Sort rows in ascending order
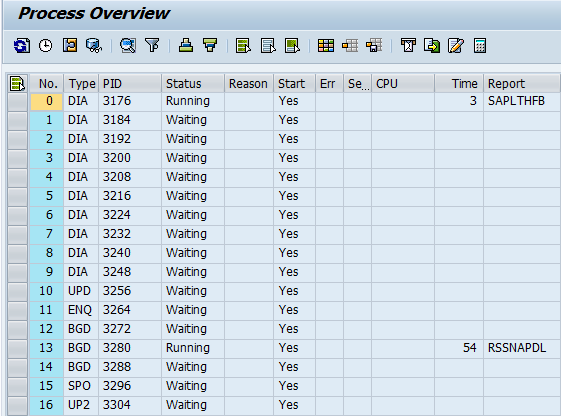Viewport: 561px width, 416px height. (x=186, y=46)
